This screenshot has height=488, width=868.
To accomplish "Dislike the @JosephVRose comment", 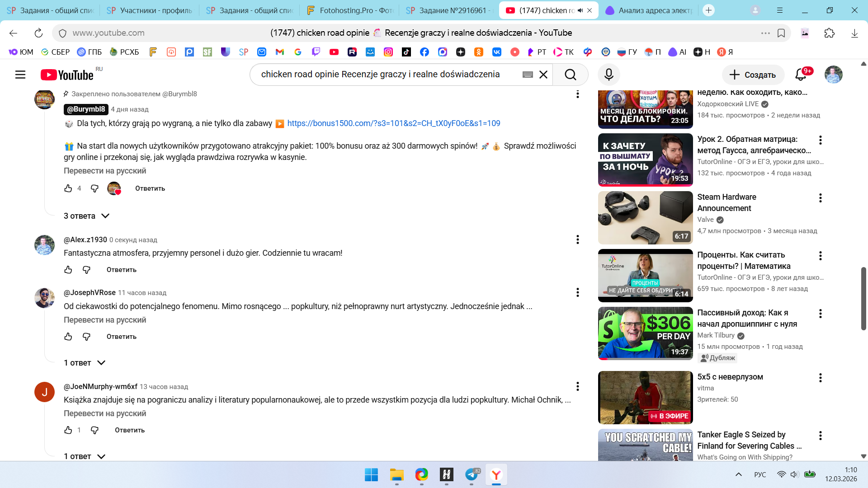I will 86,337.
